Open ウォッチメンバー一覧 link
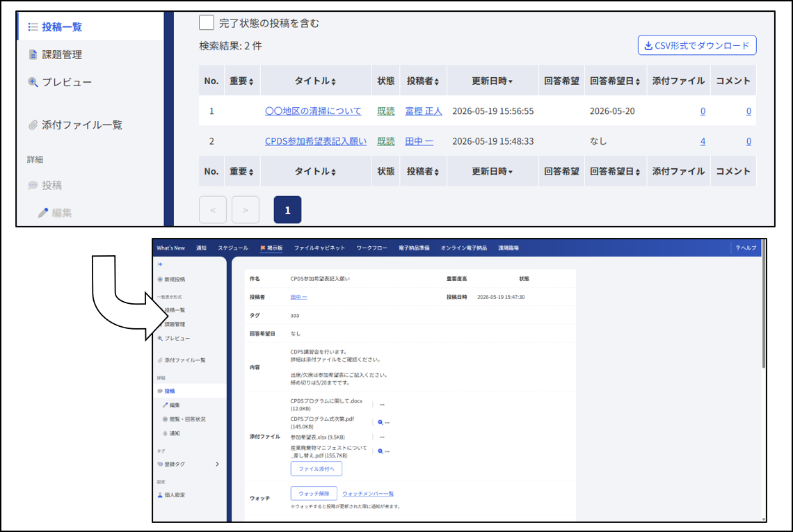The width and height of the screenshot is (793, 532). 368,494
